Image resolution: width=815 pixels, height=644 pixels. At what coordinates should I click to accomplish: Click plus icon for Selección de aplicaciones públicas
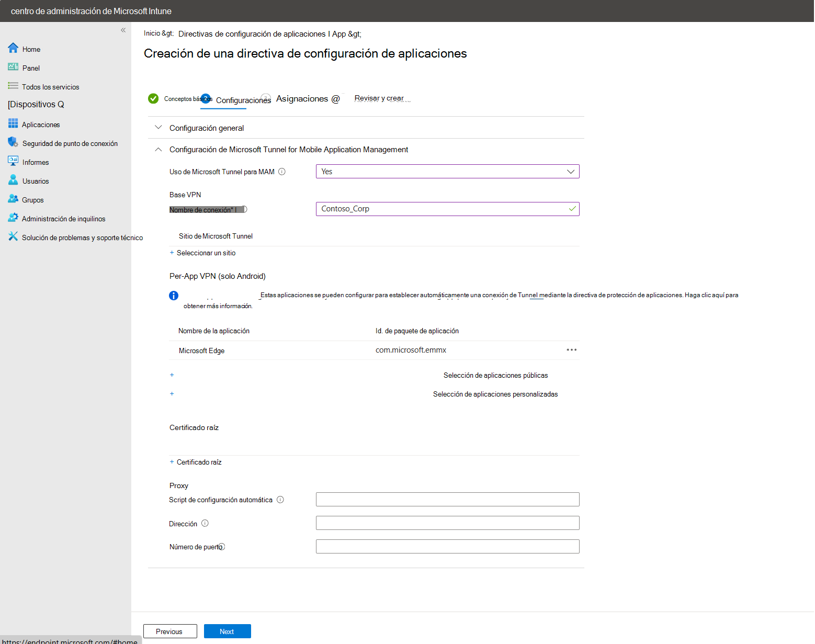(x=172, y=375)
